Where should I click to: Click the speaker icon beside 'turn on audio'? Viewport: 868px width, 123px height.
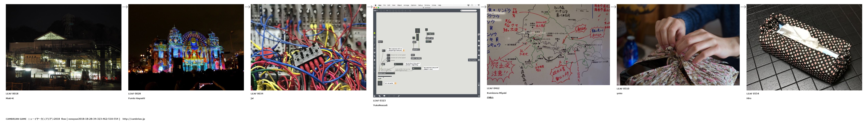380,83
